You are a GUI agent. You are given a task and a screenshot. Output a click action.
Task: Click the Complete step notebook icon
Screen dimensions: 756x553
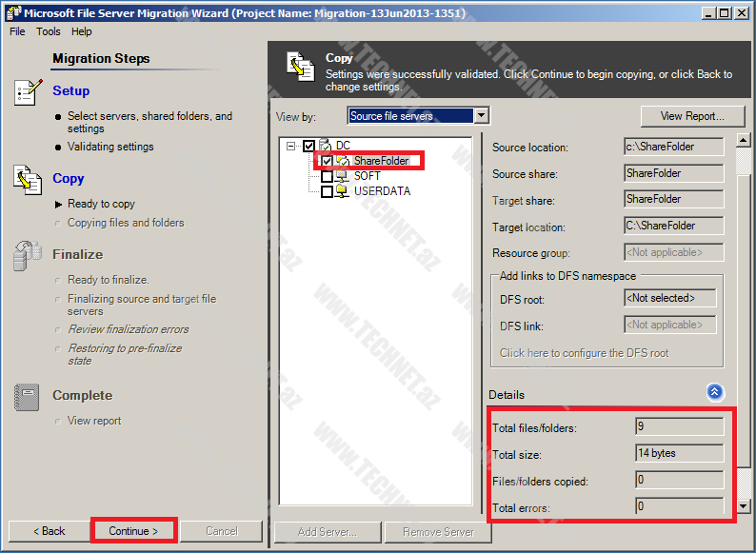[x=28, y=396]
